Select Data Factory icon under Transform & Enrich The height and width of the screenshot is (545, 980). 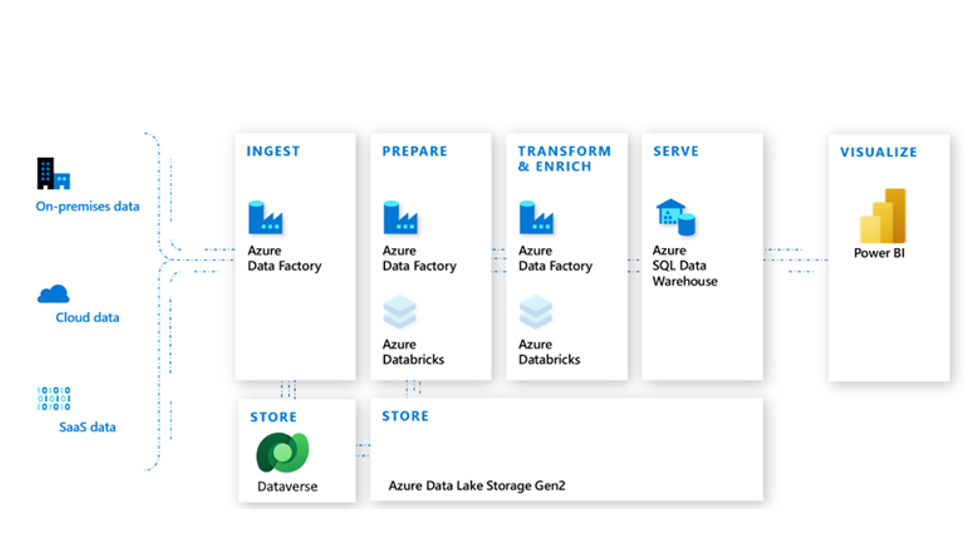pos(536,217)
